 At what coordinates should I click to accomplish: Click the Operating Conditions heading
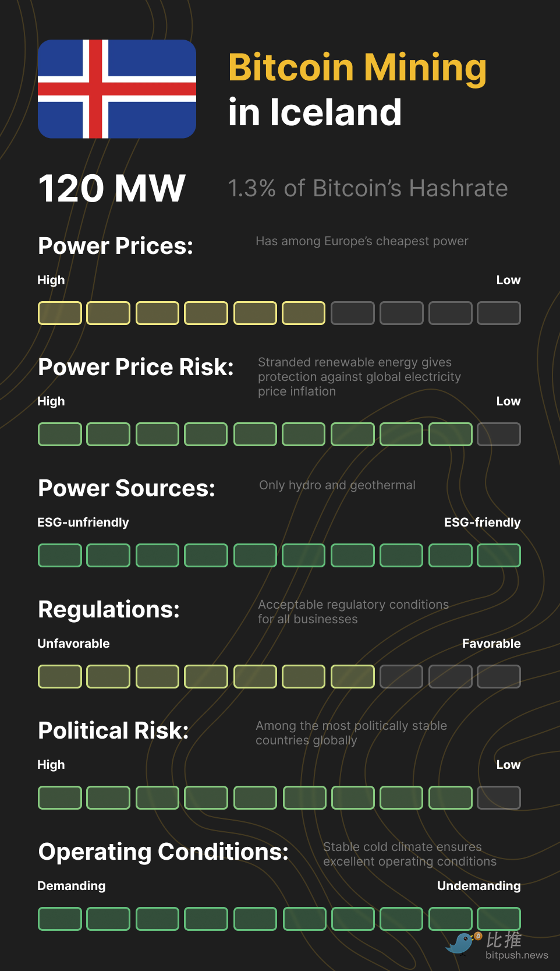(164, 852)
